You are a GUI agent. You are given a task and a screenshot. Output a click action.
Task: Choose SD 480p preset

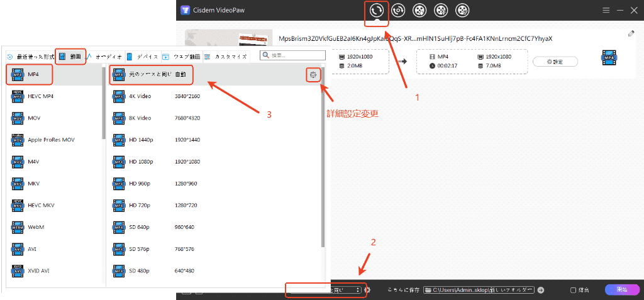pyautogui.click(x=214, y=271)
